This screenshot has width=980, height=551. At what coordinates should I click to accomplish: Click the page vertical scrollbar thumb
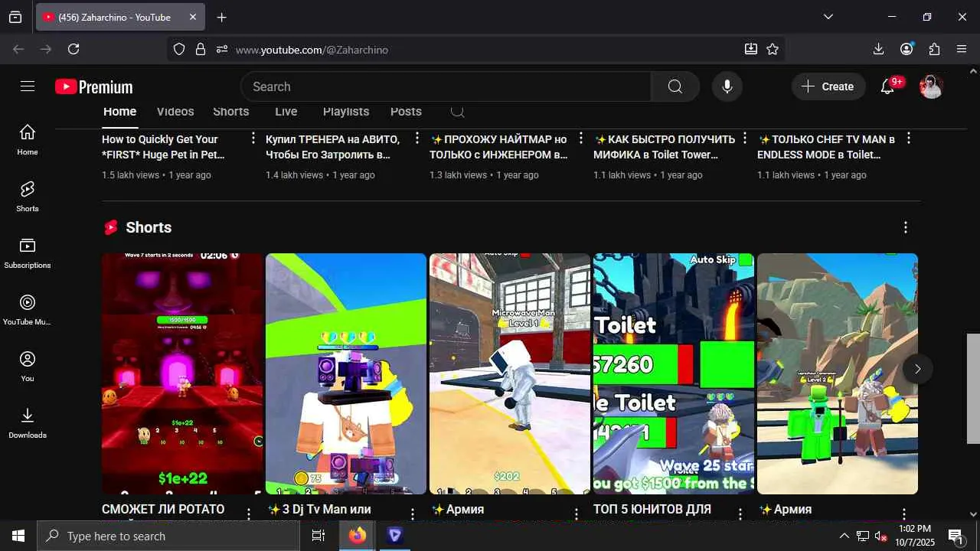pyautogui.click(x=973, y=388)
